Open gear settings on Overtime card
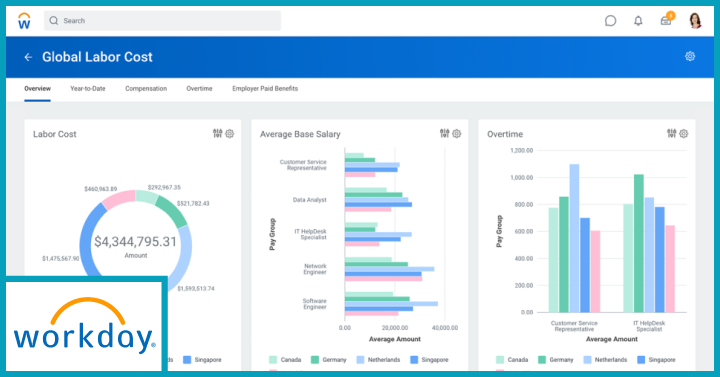 [x=684, y=134]
